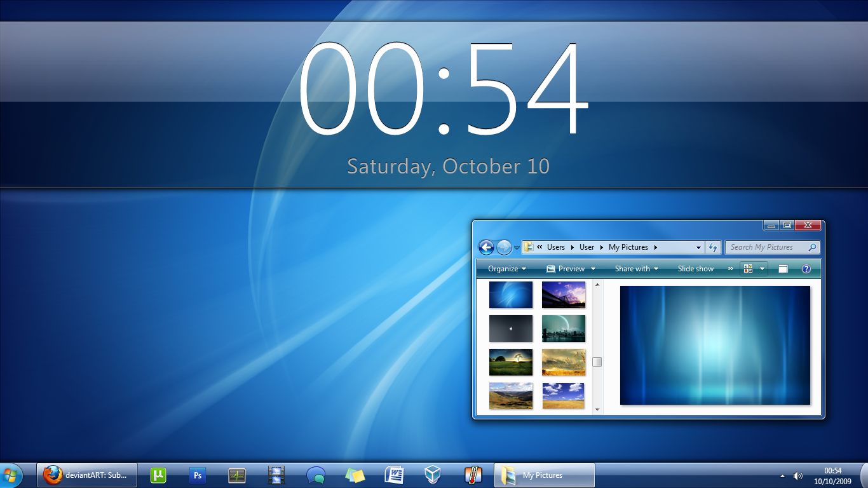Select the blue sky with clouds thumbnail

click(564, 396)
